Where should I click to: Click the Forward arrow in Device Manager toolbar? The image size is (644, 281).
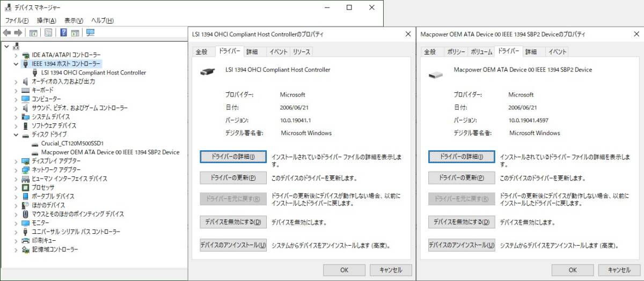pyautogui.click(x=18, y=33)
